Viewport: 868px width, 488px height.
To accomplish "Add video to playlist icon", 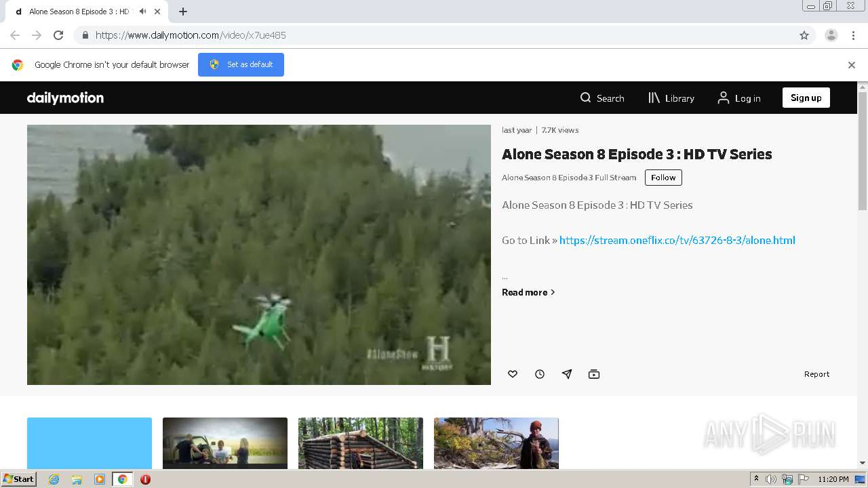I will coord(594,374).
